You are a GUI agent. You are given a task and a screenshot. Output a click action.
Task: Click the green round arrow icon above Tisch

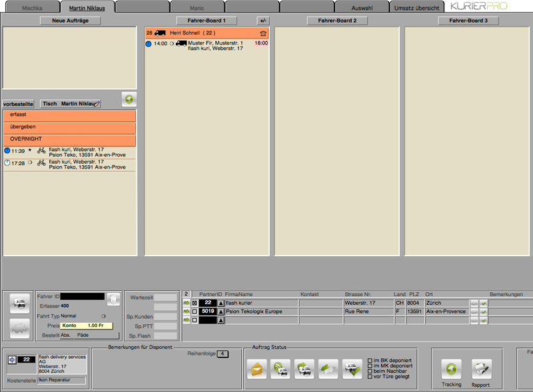[x=129, y=99]
